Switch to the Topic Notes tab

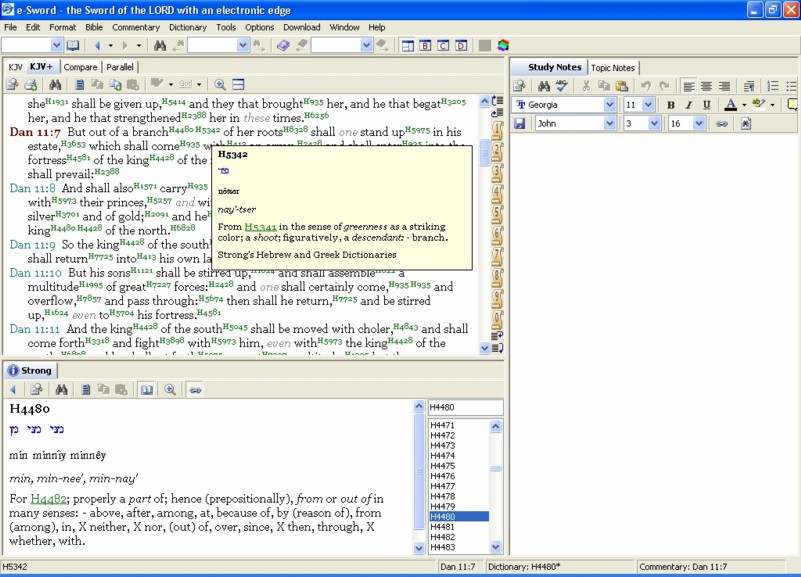[613, 67]
